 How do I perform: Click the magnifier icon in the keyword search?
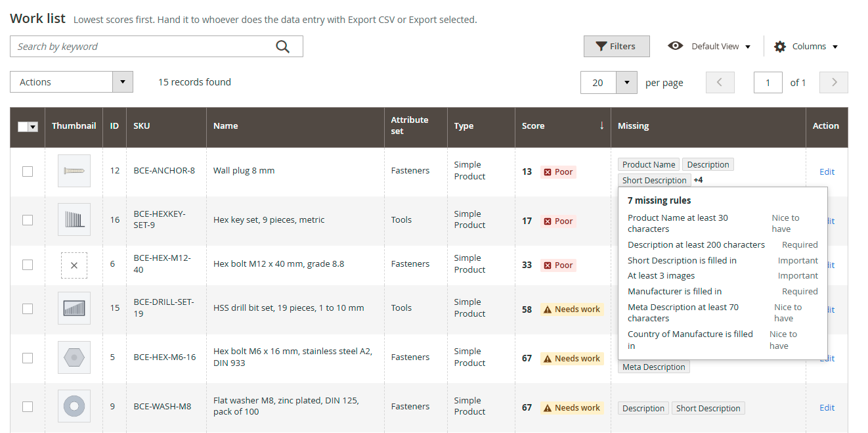point(282,47)
